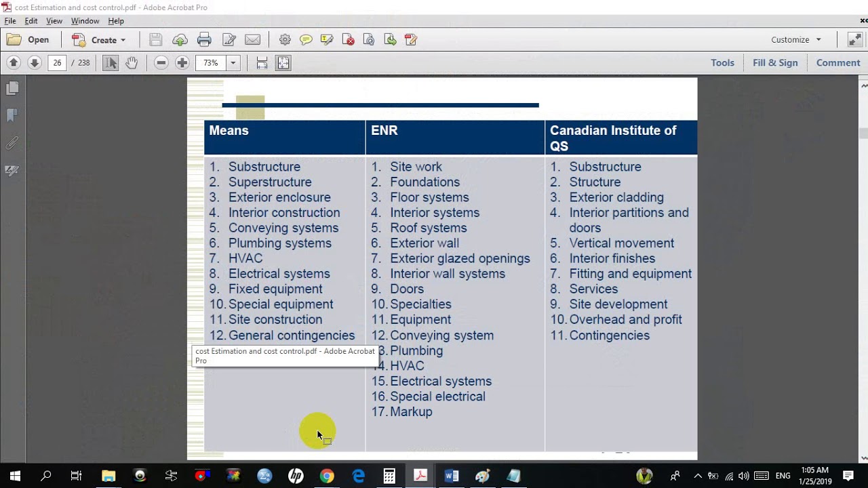Open the Edit menu
The image size is (868, 488).
(x=31, y=21)
